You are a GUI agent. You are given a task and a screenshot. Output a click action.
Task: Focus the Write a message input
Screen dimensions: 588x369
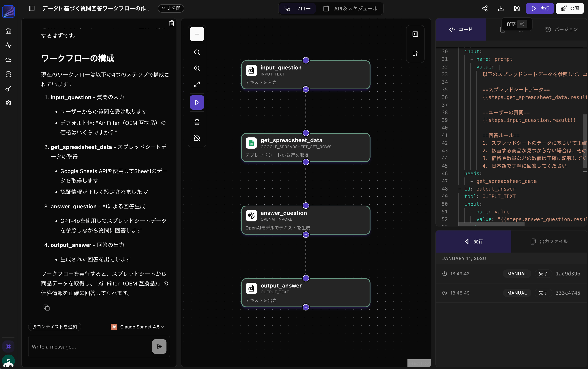coord(90,347)
